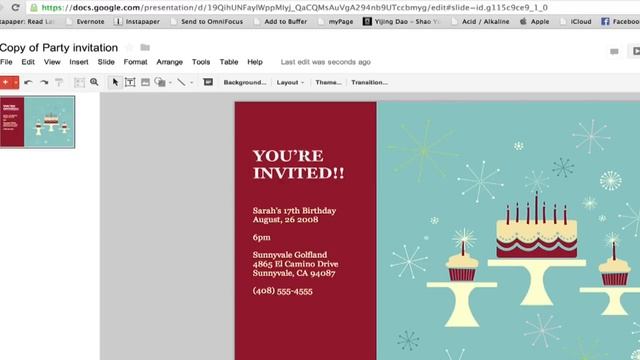Open the Edit menu
The width and height of the screenshot is (640, 360).
point(28,62)
